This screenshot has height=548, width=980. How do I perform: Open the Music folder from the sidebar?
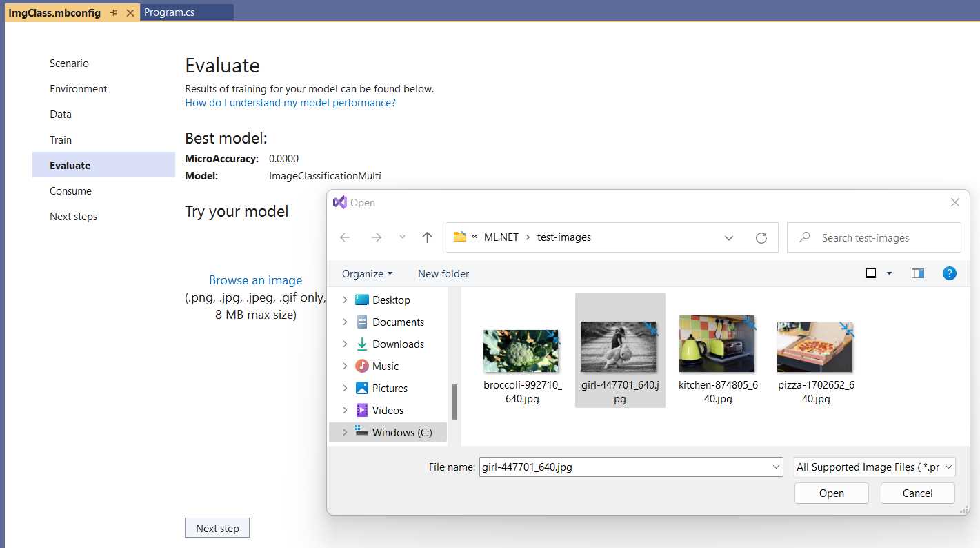(x=387, y=366)
